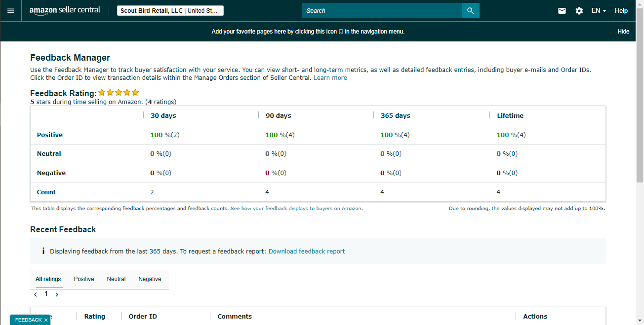Click positive 100 %(4) under Lifetime
This screenshot has width=644, height=325.
[x=511, y=135]
